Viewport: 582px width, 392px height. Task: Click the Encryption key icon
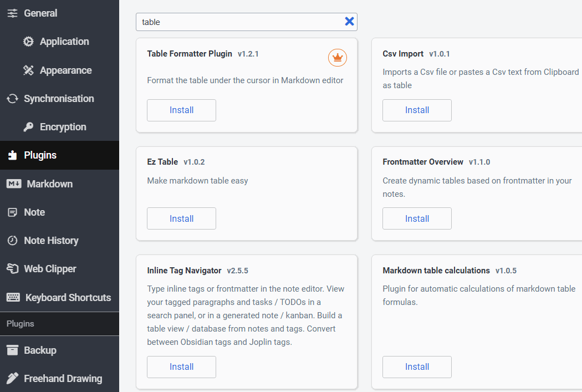28,127
